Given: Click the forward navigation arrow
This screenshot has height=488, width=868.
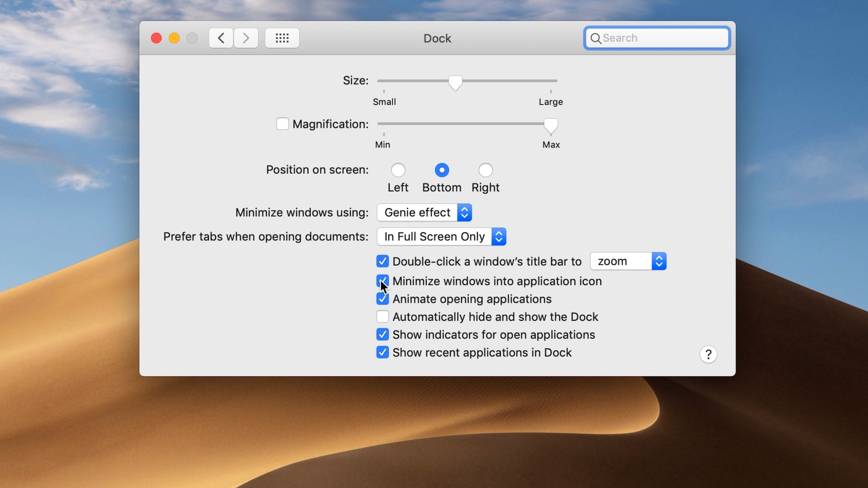Looking at the screenshot, I should point(245,38).
